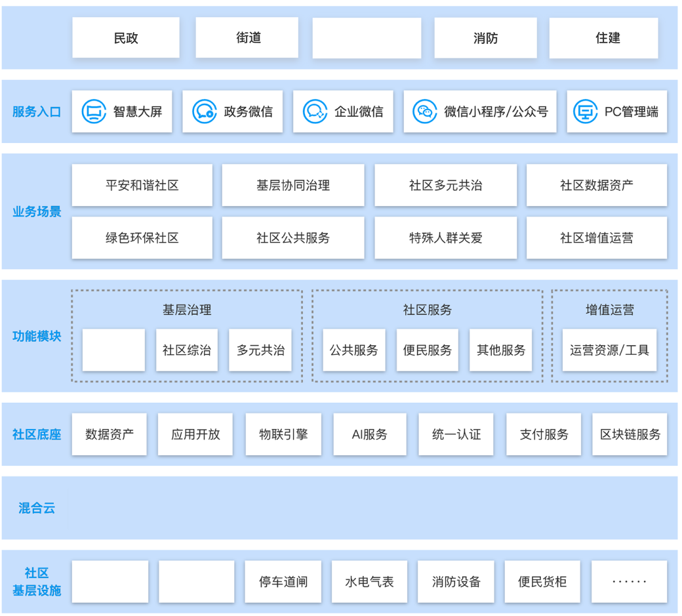Select the 消防 department box

[x=485, y=38]
